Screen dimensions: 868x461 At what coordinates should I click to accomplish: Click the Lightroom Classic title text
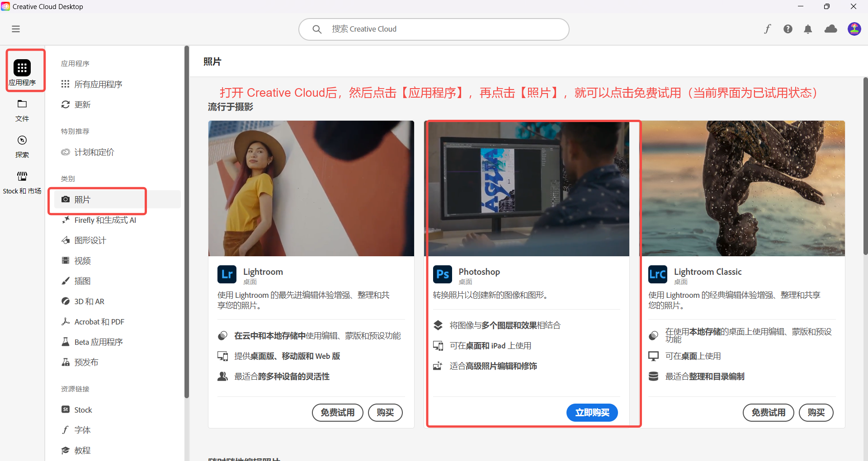click(x=708, y=272)
